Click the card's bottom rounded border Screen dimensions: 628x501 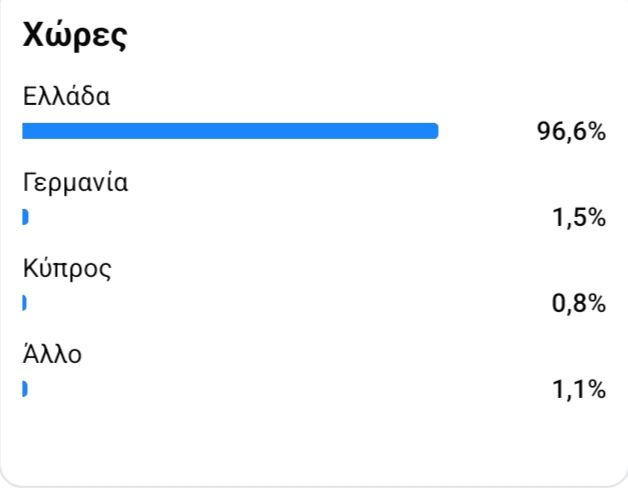click(314, 486)
